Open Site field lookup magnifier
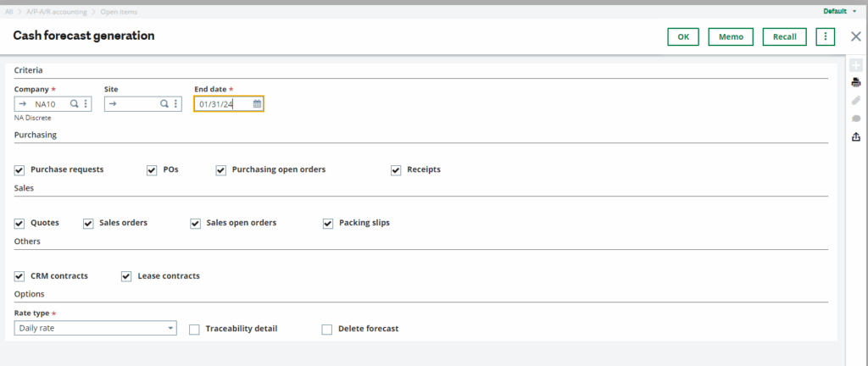Image resolution: width=868 pixels, height=366 pixels. 164,104
